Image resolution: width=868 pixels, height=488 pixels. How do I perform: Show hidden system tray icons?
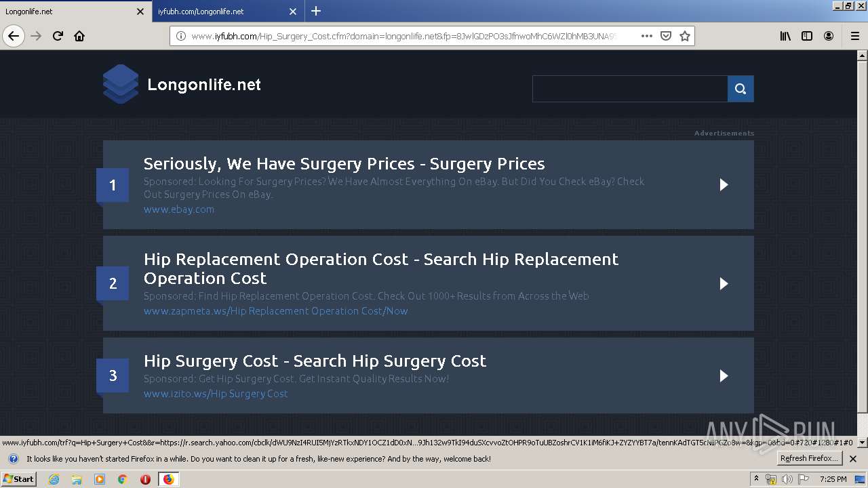[x=756, y=479]
